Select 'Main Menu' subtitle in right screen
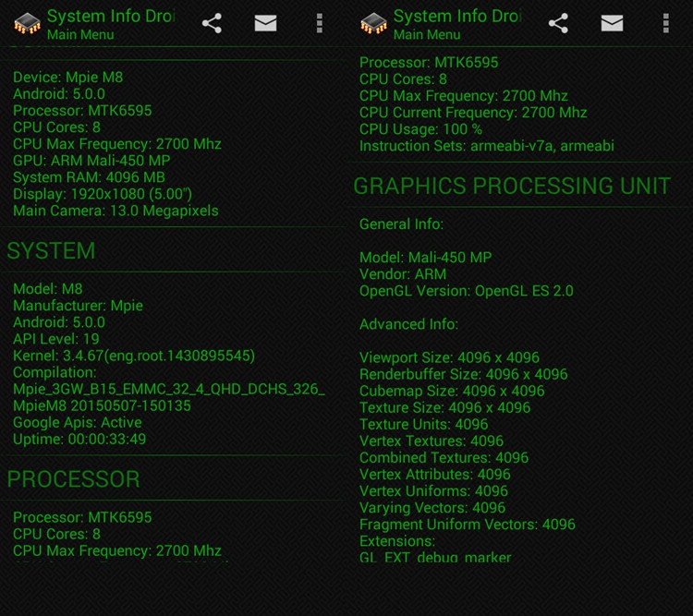The image size is (693, 616). (x=427, y=35)
